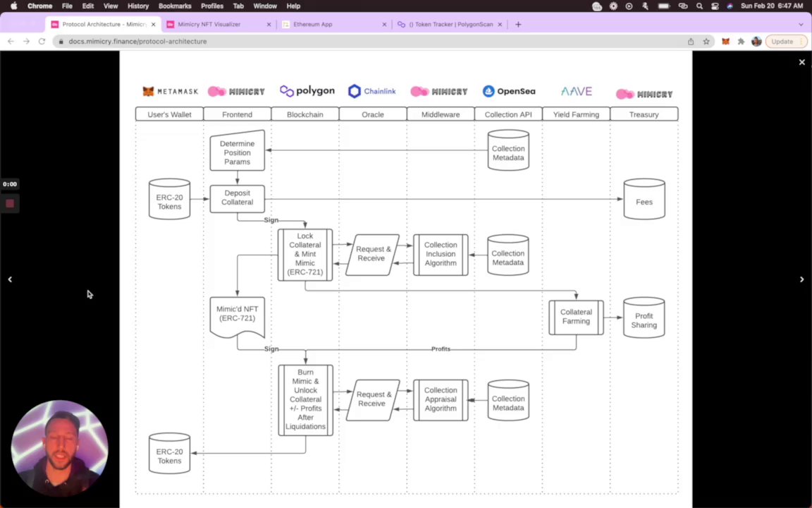
Task: Reload the current page
Action: 42,42
